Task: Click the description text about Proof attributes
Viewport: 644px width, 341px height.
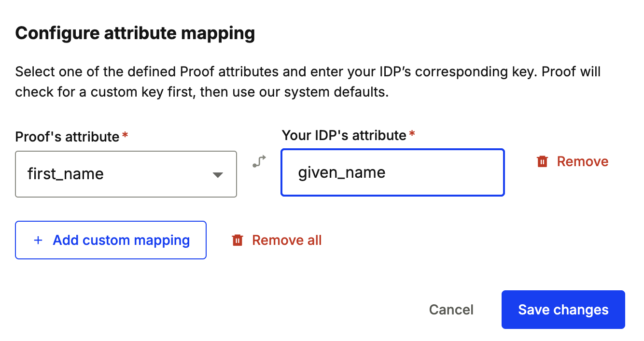Action: pos(308,82)
